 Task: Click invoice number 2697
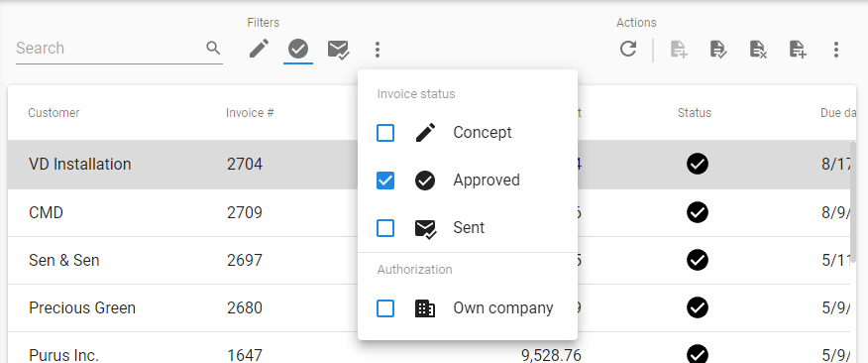(245, 260)
